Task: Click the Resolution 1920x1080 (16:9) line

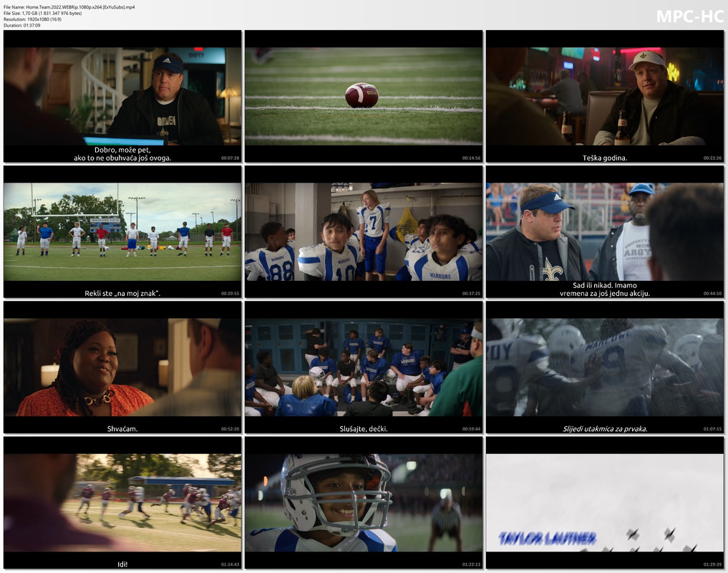Action: [32, 19]
